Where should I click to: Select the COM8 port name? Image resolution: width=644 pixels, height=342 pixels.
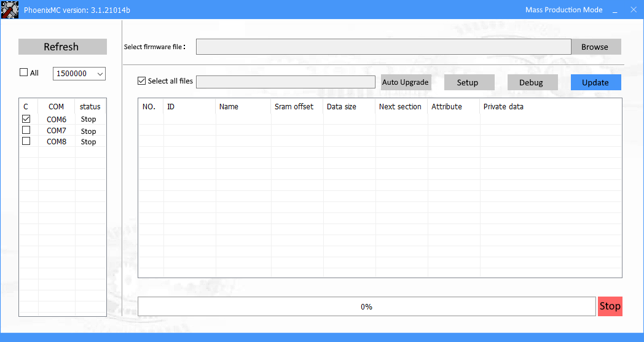click(x=57, y=142)
